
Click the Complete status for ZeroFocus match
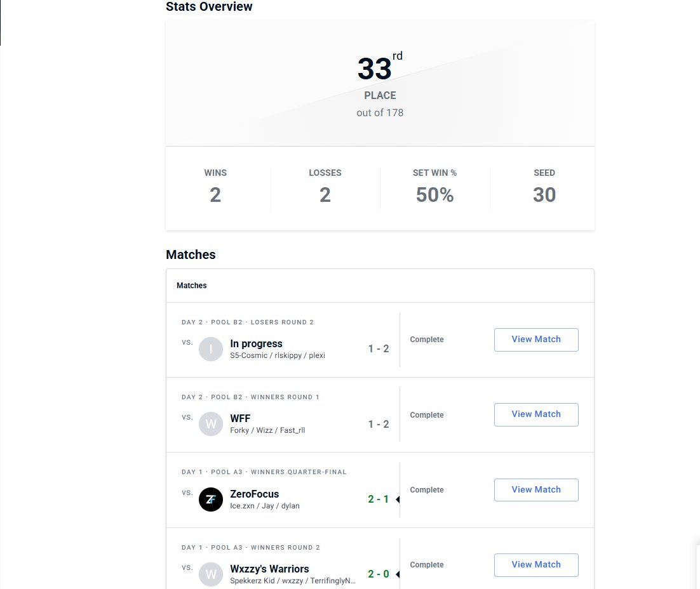pos(427,490)
